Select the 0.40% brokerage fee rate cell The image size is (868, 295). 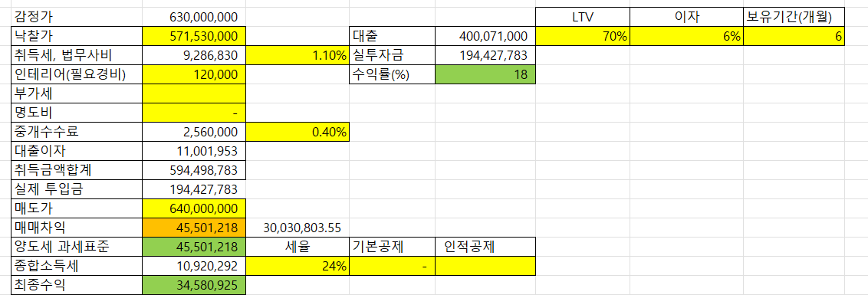[298, 133]
